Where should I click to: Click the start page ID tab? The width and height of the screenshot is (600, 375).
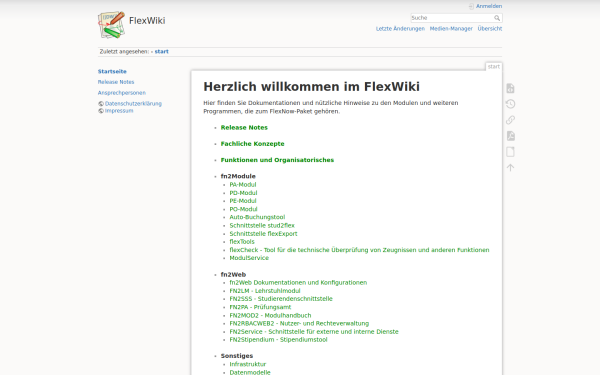point(494,67)
